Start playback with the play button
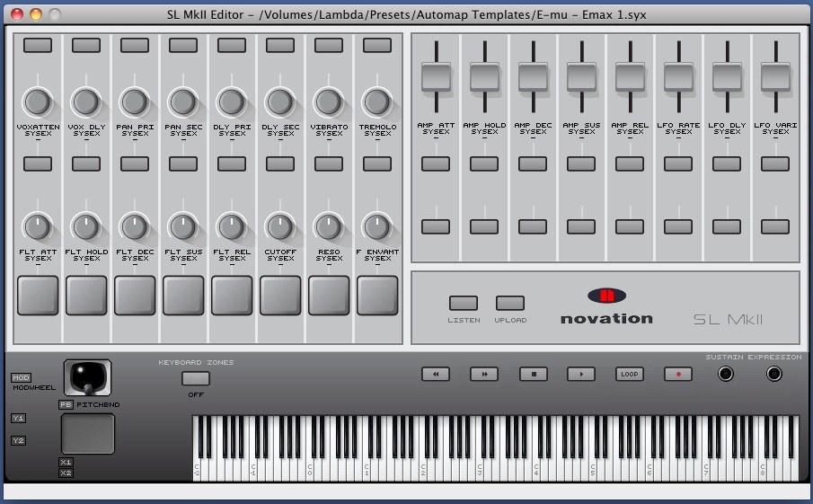 (x=581, y=374)
